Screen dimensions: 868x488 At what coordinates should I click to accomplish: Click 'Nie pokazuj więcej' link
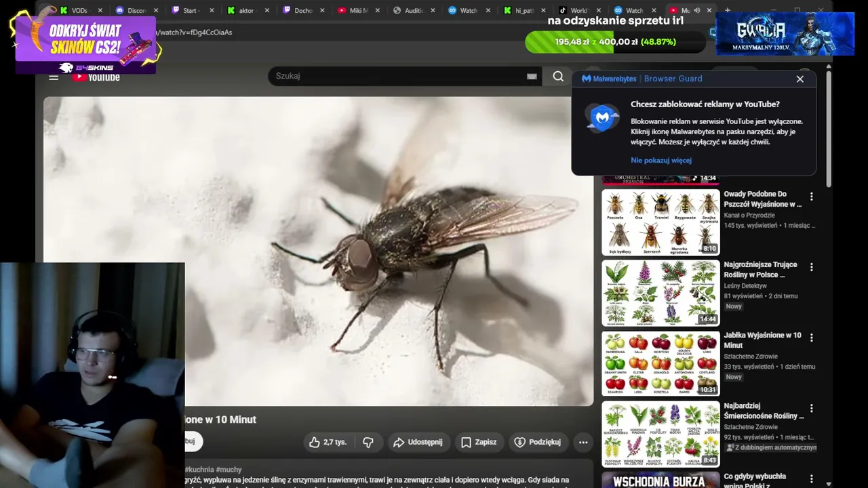click(661, 161)
